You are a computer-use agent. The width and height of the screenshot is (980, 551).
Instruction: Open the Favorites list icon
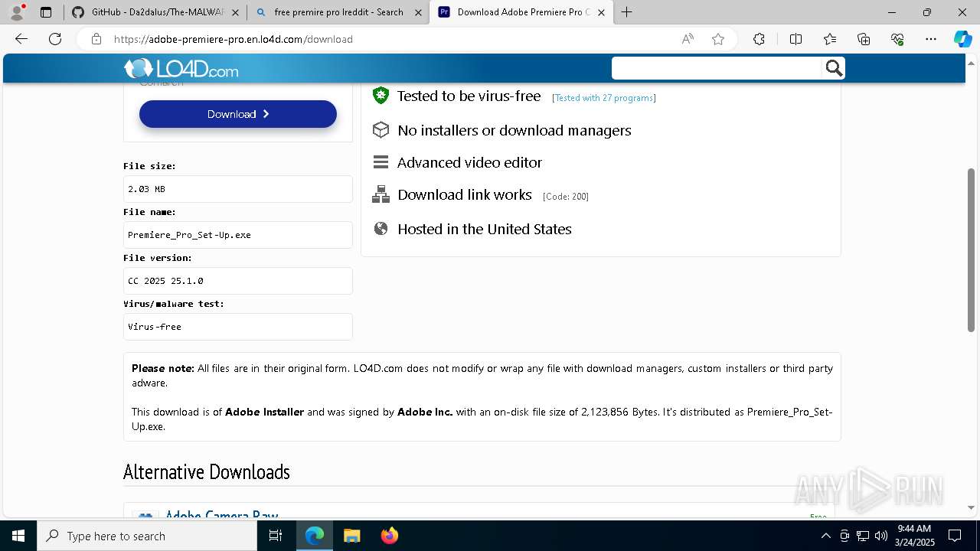(x=830, y=39)
